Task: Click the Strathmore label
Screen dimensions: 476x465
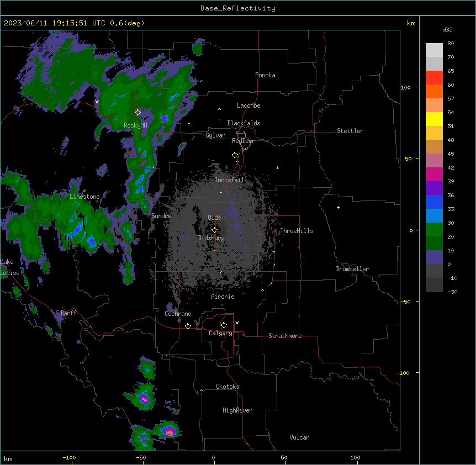Action: [285, 336]
